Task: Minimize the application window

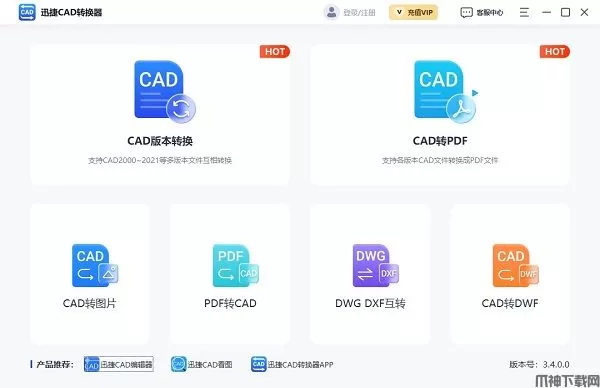Action: (546, 13)
